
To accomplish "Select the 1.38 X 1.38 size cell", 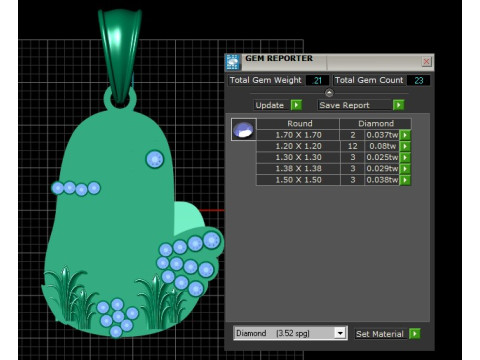I will [298, 169].
